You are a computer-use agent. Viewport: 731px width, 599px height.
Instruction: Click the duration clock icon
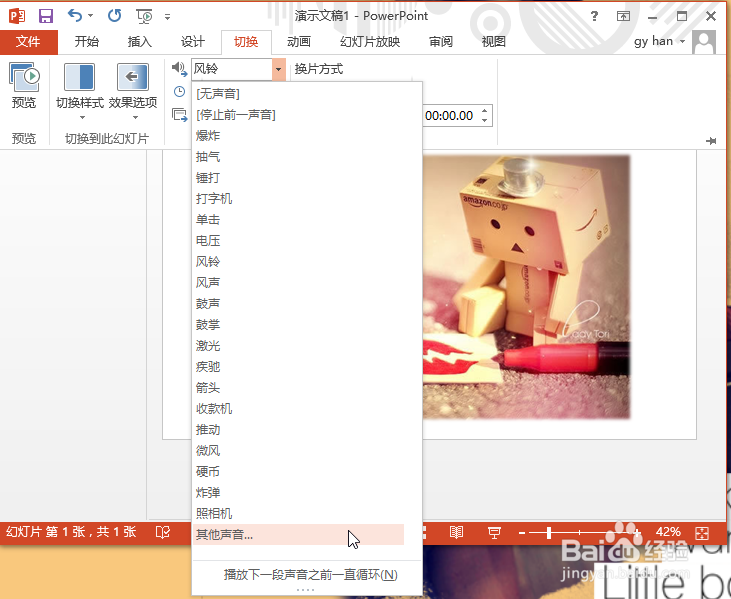coord(179,91)
